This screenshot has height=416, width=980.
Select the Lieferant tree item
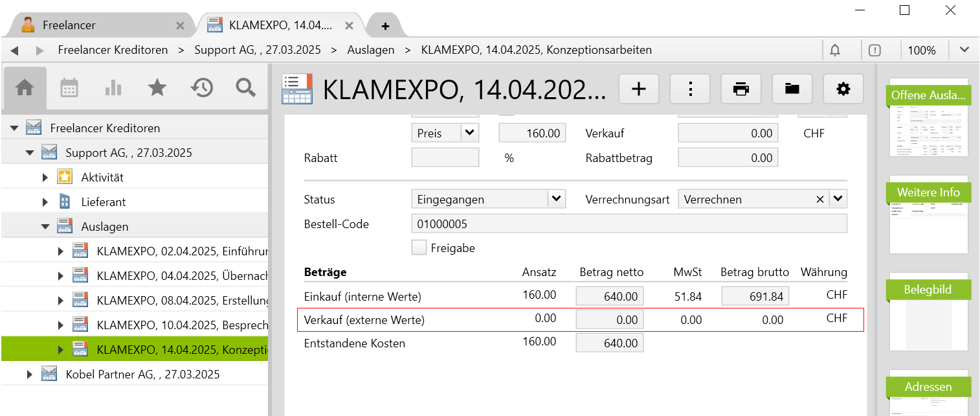103,202
